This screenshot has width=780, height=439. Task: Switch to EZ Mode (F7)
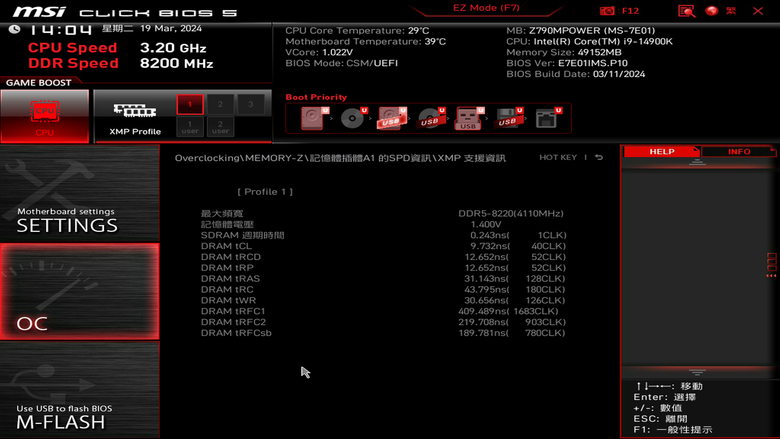pyautogui.click(x=486, y=8)
